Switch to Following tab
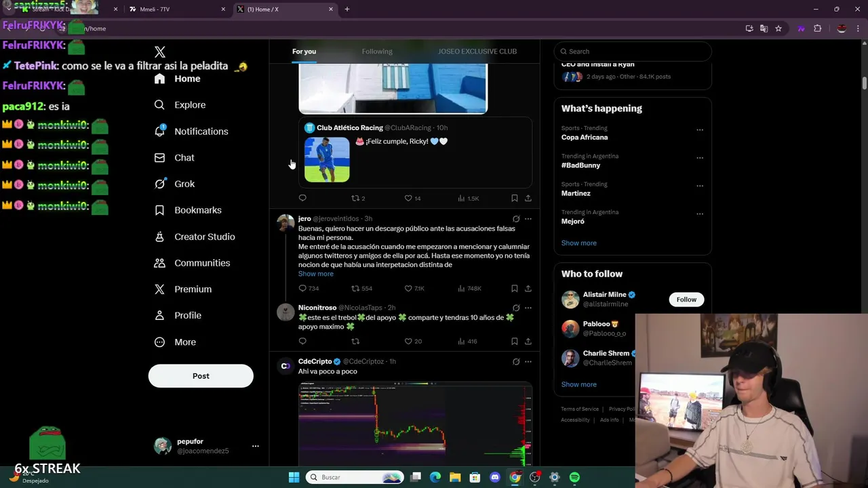The height and width of the screenshot is (488, 868). pyautogui.click(x=377, y=52)
